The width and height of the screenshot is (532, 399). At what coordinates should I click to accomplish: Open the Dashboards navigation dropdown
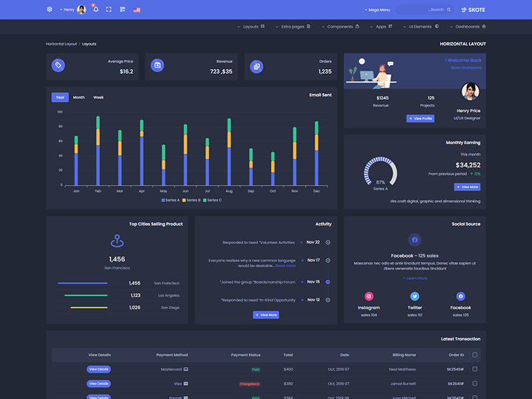[467, 27]
